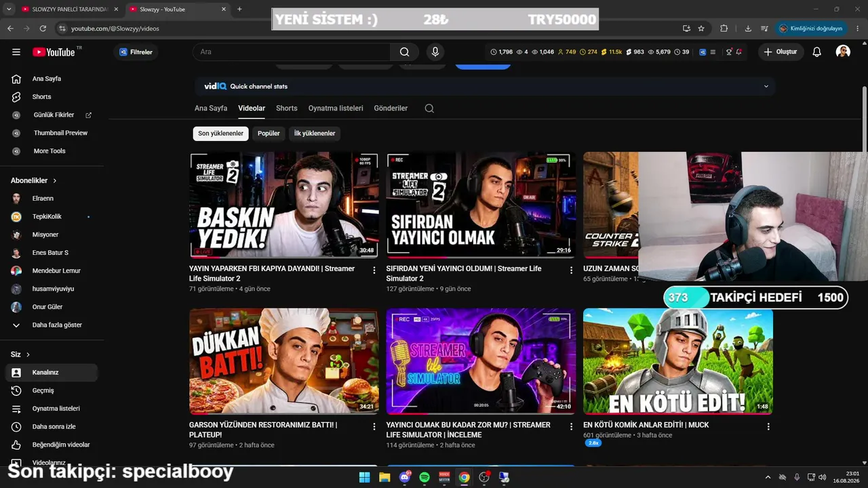The width and height of the screenshot is (868, 488).
Task: Reload the page with Chrome refresh button
Action: (43, 28)
